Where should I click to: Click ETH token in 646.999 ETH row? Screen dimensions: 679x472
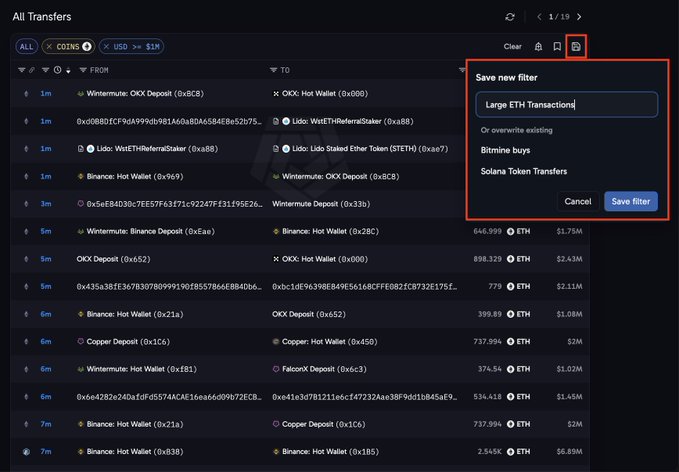click(518, 231)
